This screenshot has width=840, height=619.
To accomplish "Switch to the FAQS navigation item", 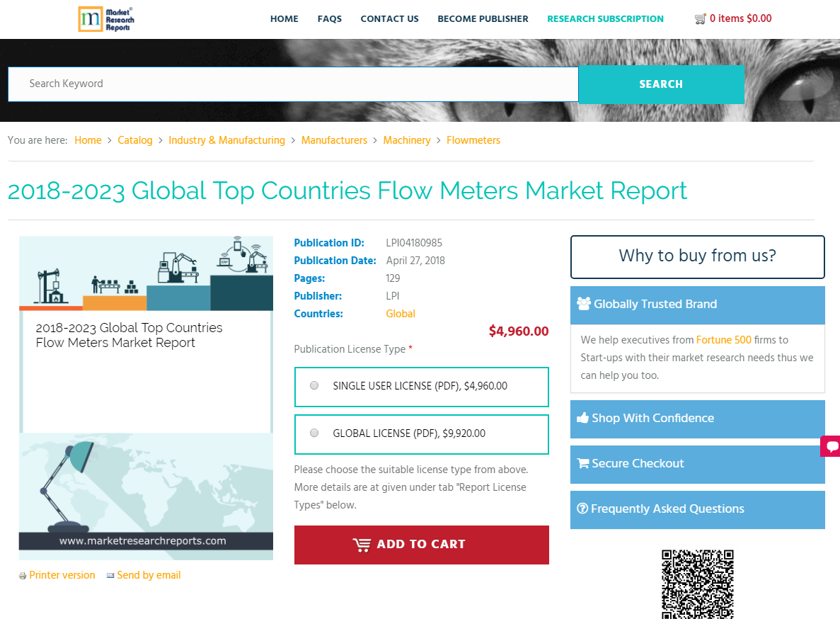I will click(330, 19).
